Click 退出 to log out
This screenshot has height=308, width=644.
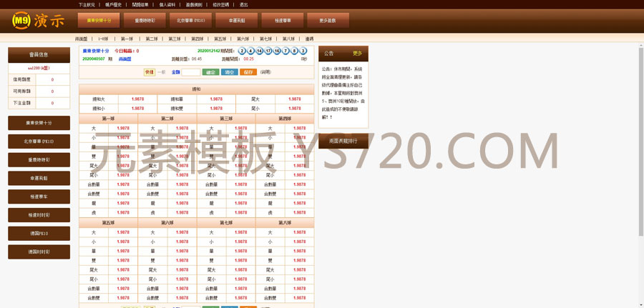(243, 4)
